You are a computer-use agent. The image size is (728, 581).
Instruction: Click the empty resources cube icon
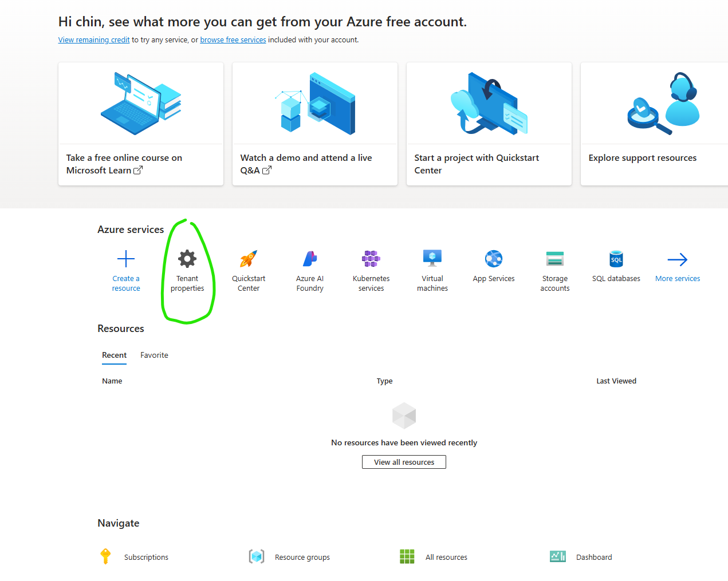coord(404,416)
